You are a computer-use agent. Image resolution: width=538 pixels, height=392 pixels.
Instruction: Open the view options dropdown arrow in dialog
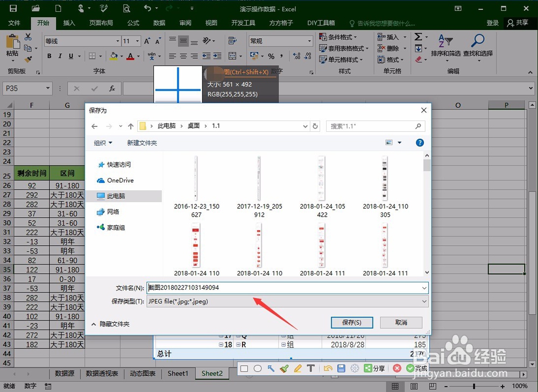(399, 142)
